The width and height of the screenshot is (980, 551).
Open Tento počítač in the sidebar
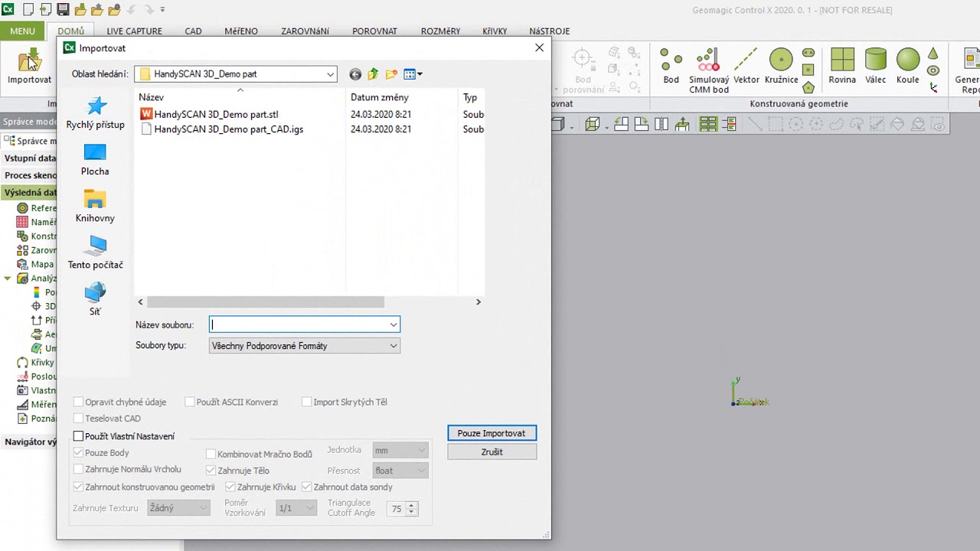click(95, 253)
